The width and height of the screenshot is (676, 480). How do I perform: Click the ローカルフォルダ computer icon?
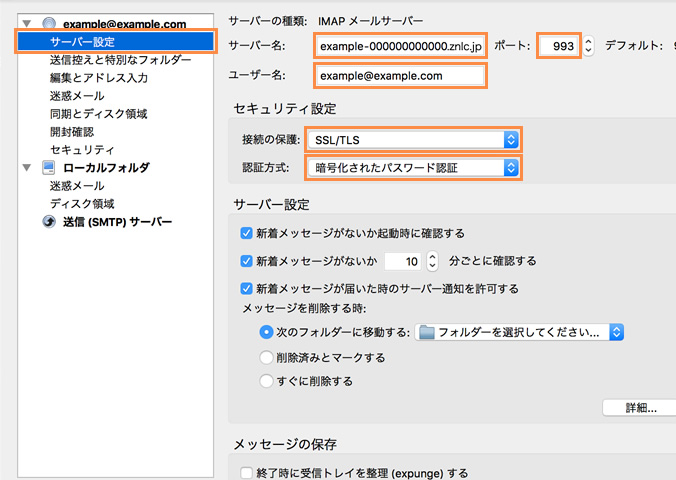(x=49, y=167)
